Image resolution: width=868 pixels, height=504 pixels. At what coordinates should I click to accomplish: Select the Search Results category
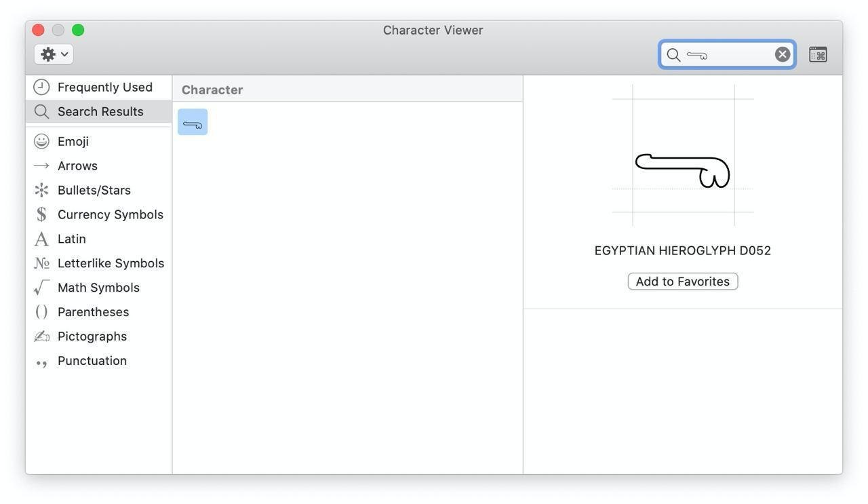click(x=98, y=112)
